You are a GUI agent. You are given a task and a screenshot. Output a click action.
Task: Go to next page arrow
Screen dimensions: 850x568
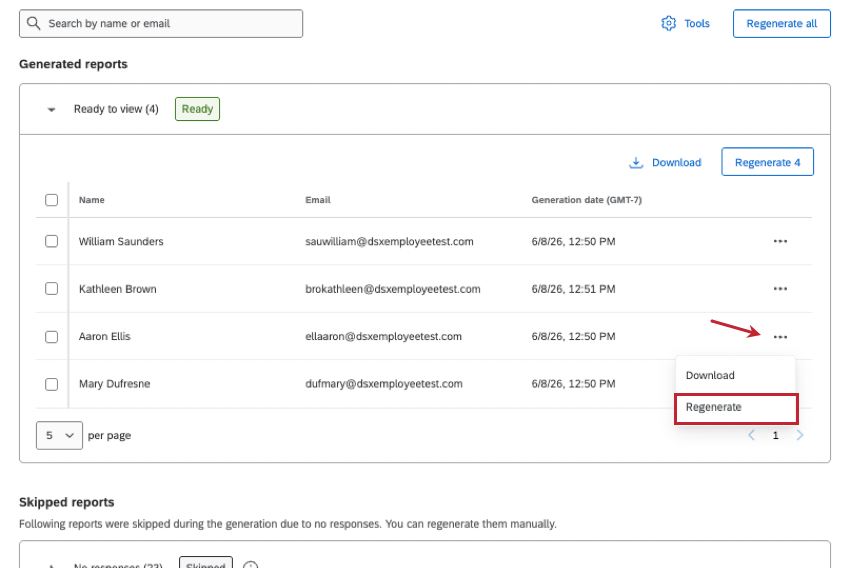[x=800, y=435]
